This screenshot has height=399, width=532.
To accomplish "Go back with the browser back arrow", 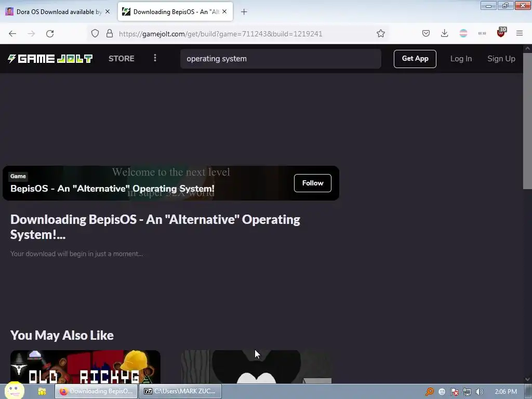I will [12, 34].
